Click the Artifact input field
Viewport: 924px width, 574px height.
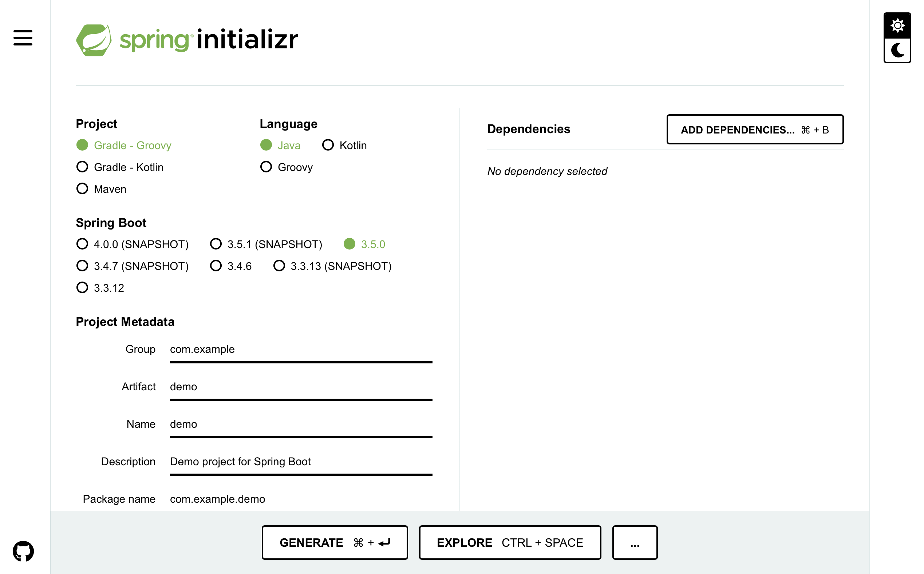[301, 387]
